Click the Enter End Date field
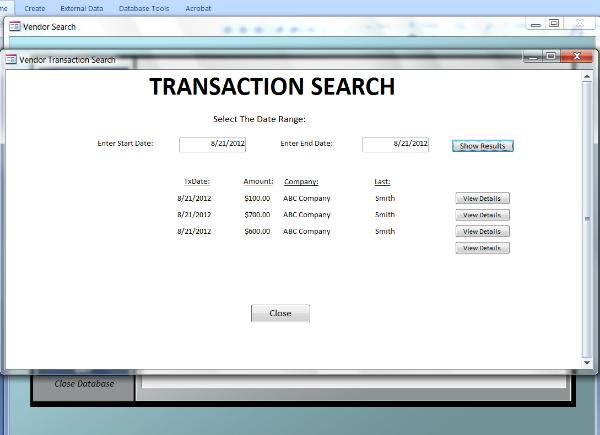Screen dimensions: 600x435 (x=395, y=144)
